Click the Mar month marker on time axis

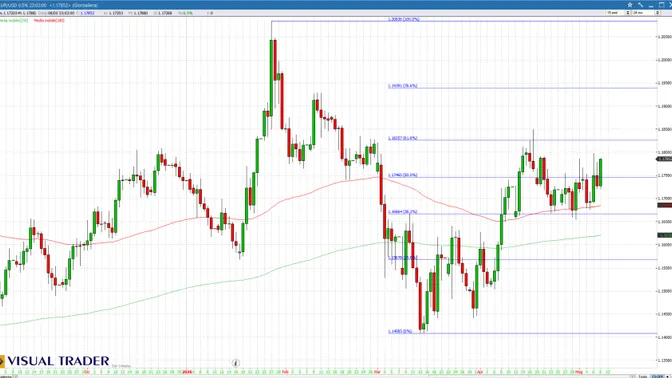point(377,372)
